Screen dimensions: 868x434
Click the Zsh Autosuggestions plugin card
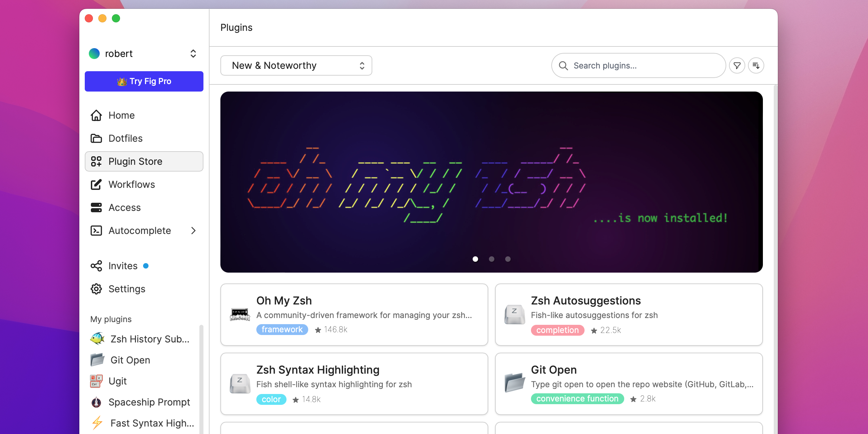pos(629,314)
